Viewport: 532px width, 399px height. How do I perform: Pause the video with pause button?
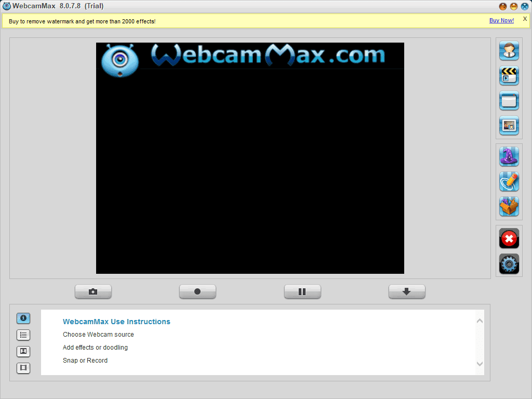302,291
